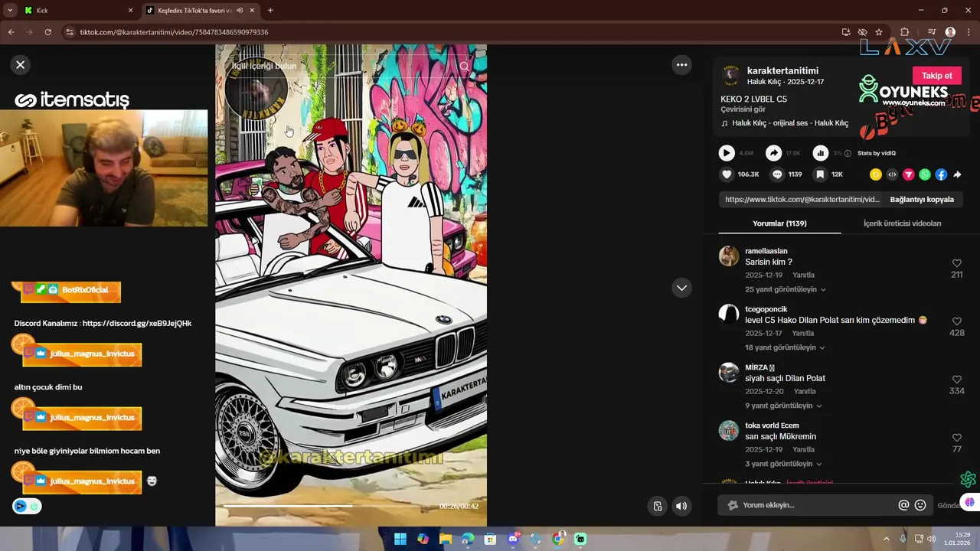Open the emoji picker in the comment box
980x551 pixels.
pyautogui.click(x=920, y=505)
